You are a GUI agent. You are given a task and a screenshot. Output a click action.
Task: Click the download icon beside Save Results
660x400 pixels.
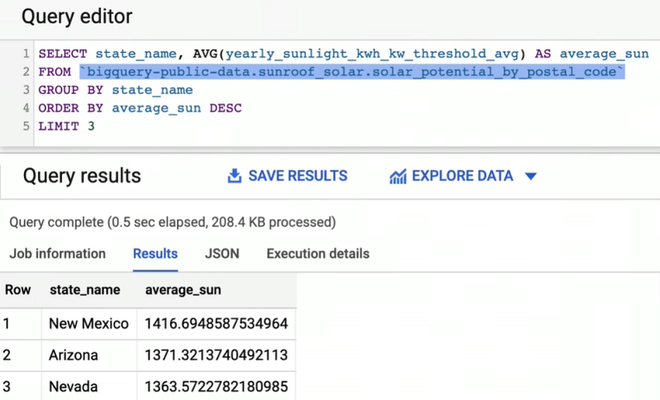235,176
